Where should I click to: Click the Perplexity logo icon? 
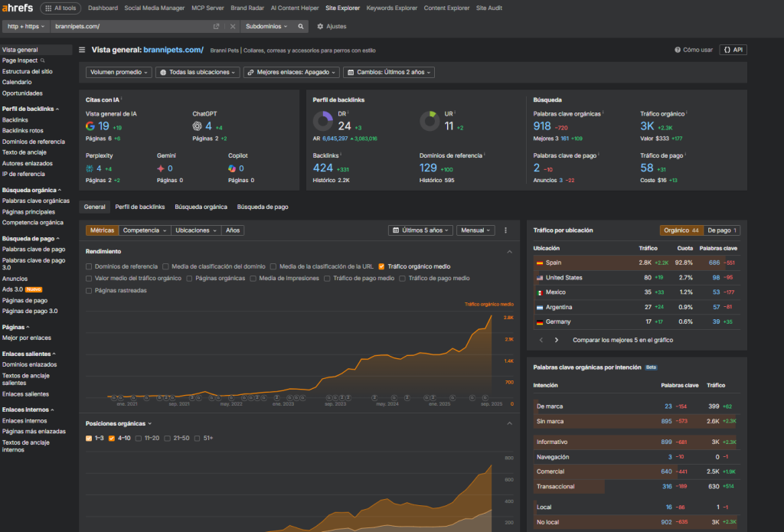pos(90,168)
